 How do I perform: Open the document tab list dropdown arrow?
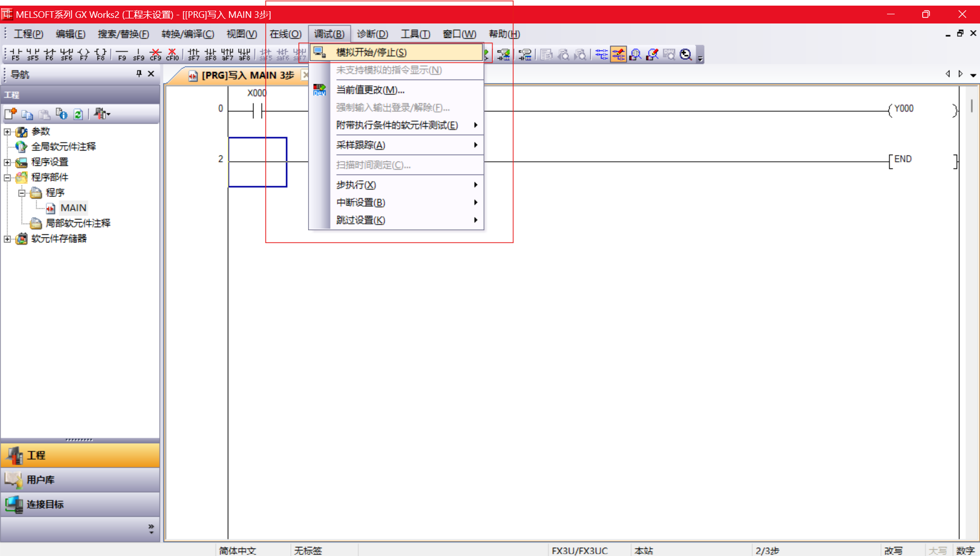pos(973,75)
